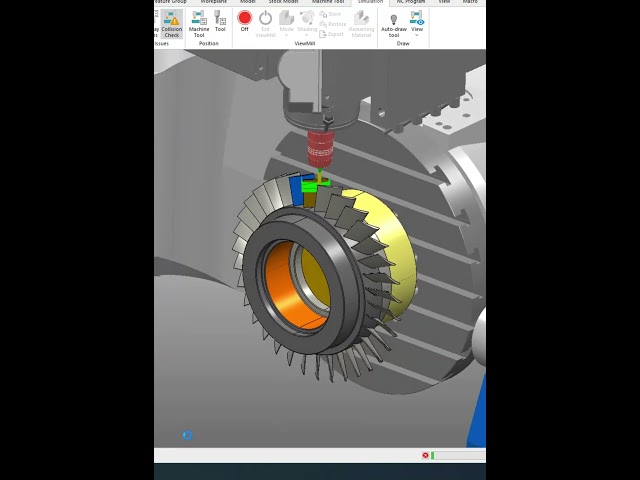Switch to the Stock Model ribbon tab
This screenshot has width=640, height=480.
(x=283, y=2)
